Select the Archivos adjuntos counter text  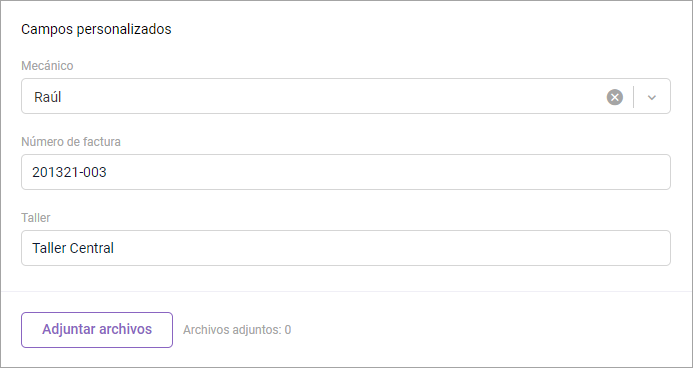237,330
